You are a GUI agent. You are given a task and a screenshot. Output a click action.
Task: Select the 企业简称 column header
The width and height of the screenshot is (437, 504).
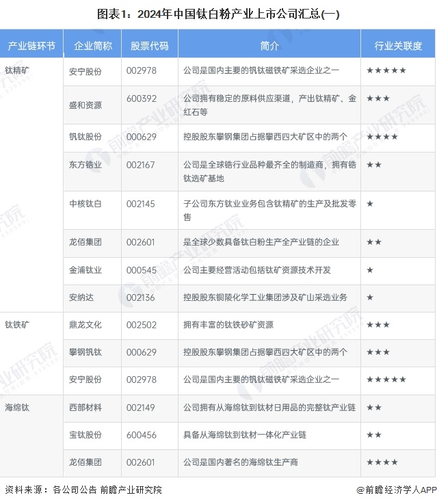[92, 46]
